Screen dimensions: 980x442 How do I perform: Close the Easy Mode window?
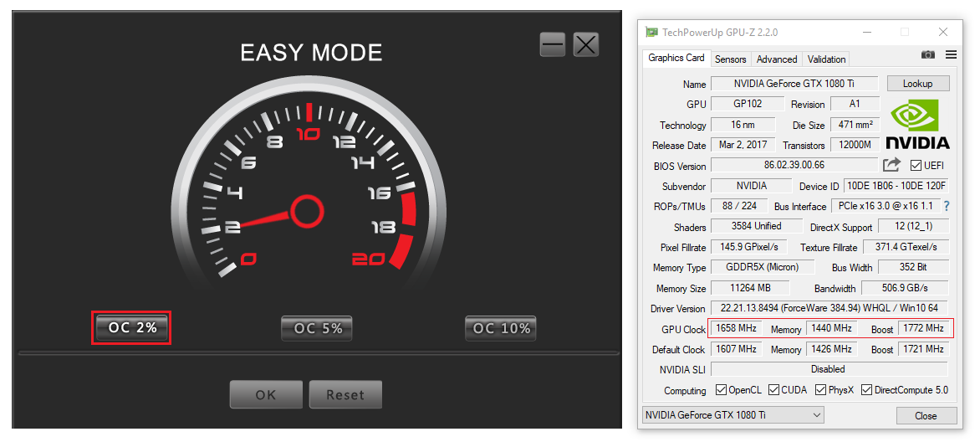[585, 44]
